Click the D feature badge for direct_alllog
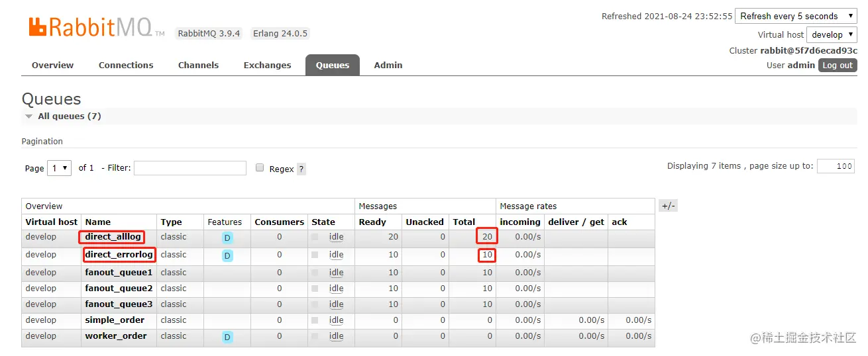 click(227, 238)
